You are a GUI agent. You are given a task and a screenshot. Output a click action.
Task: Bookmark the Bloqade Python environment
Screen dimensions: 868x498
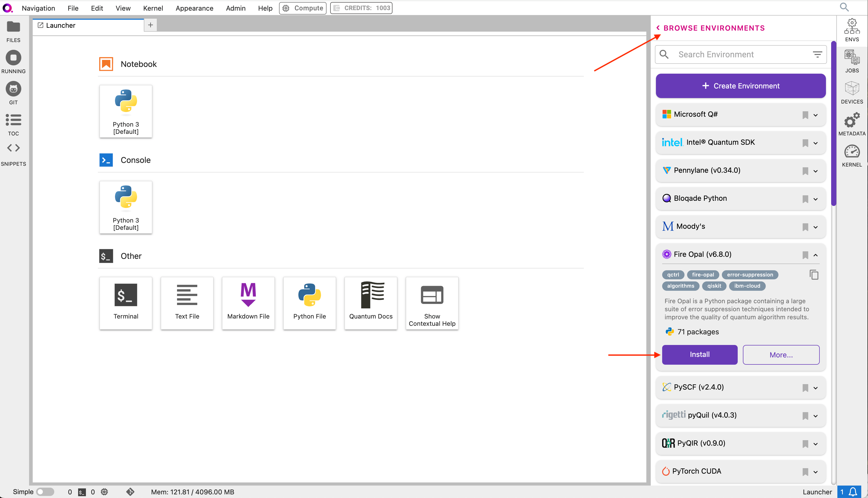pos(805,199)
